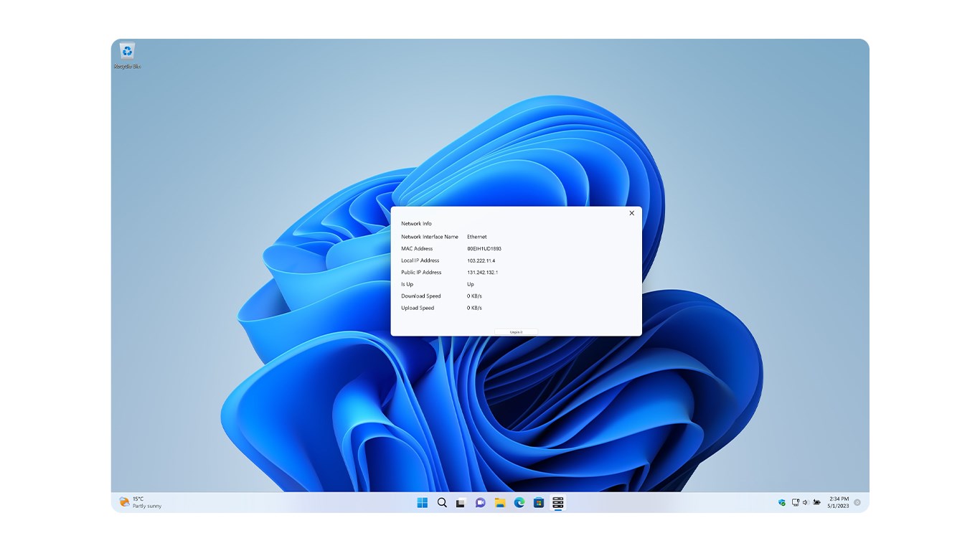The height and width of the screenshot is (551, 980).
Task: Select MAC value 00EIH1UD1893
Action: (x=484, y=249)
